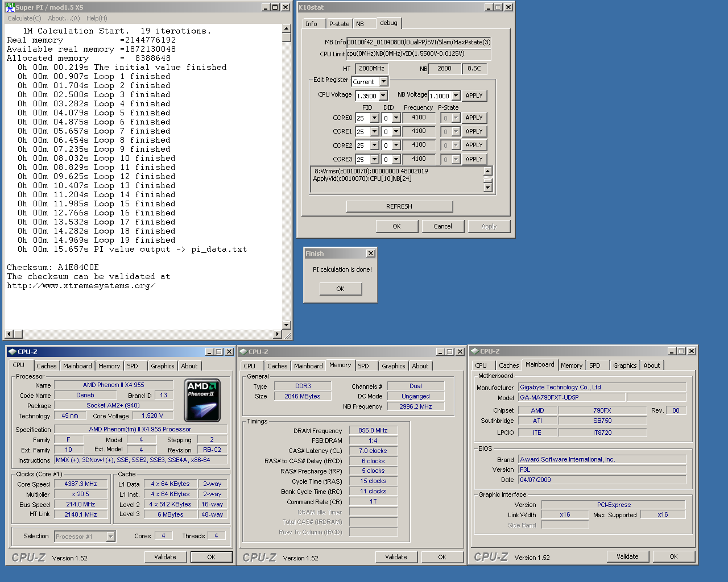The height and width of the screenshot is (582, 728).
Task: Click the CAS# Latency value 7.0 clocks
Action: (373, 451)
